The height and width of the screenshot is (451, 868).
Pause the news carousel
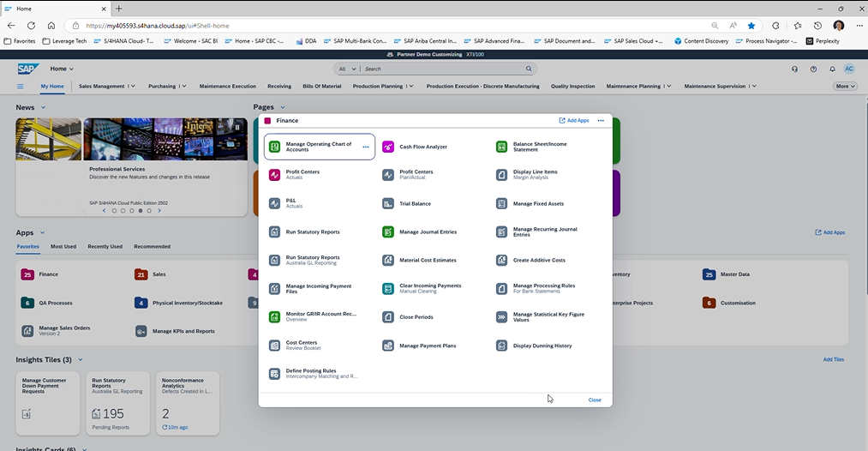click(237, 128)
